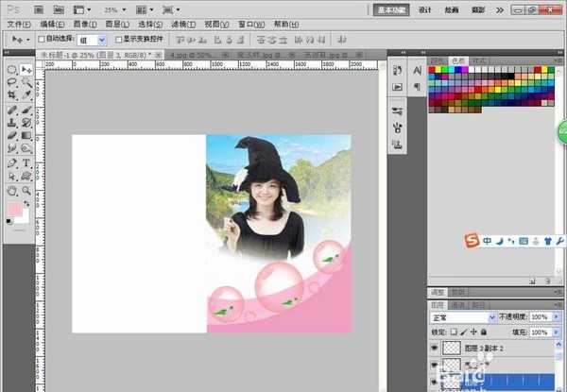Open the 图像(I) menu

pyautogui.click(x=85, y=25)
